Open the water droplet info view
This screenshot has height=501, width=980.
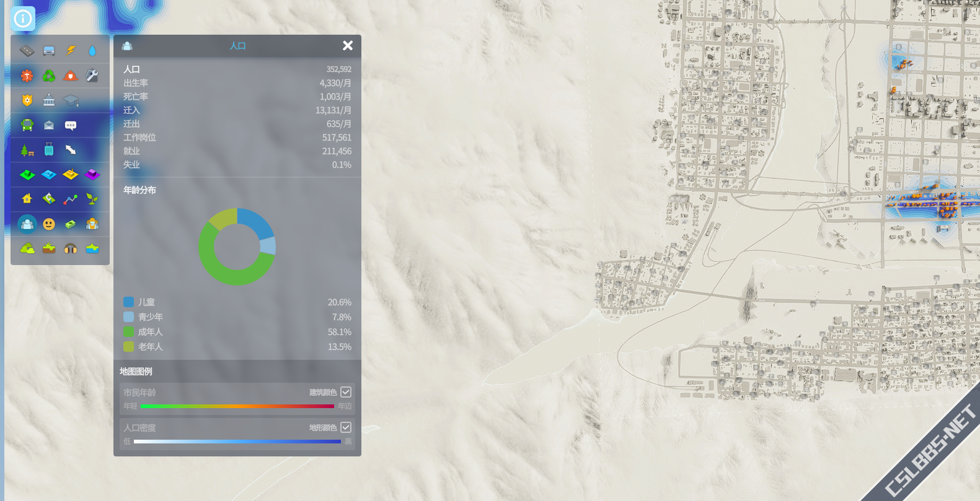point(92,50)
